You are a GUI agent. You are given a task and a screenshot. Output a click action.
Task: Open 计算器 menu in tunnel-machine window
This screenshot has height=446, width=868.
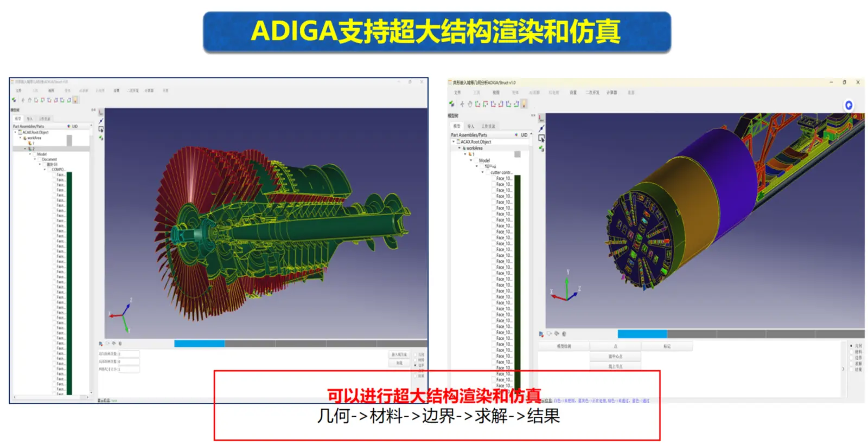click(611, 93)
